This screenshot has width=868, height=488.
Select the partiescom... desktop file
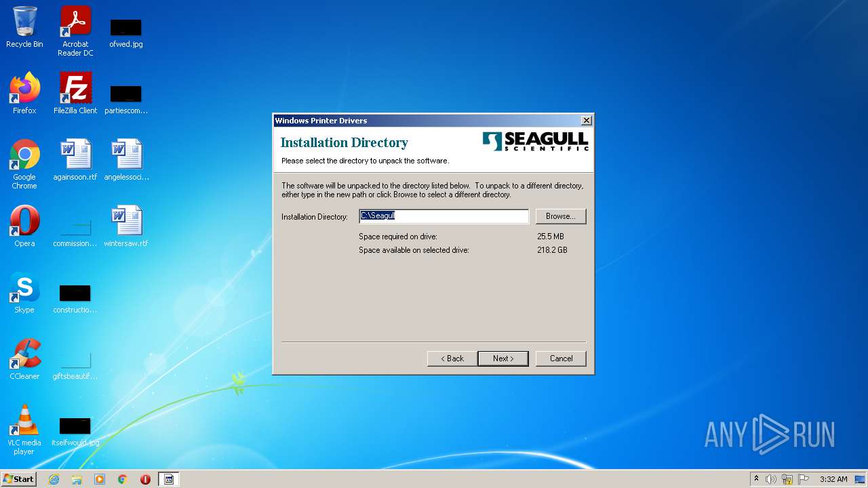126,98
